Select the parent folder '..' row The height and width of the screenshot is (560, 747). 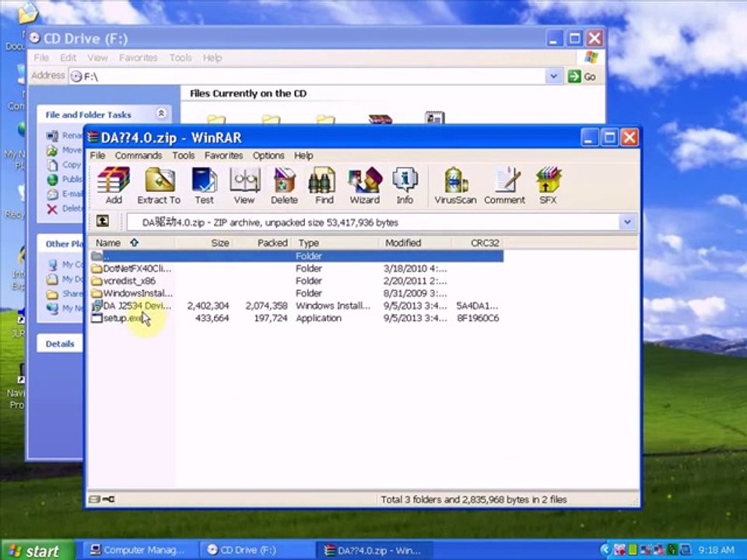(296, 256)
